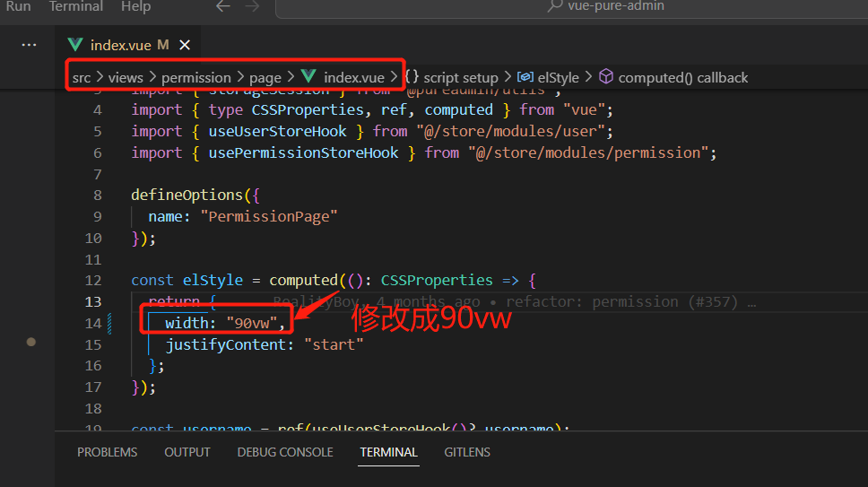868x487 pixels.
Task: Expand chevron after elStyle breadcrumb
Action: tap(588, 77)
